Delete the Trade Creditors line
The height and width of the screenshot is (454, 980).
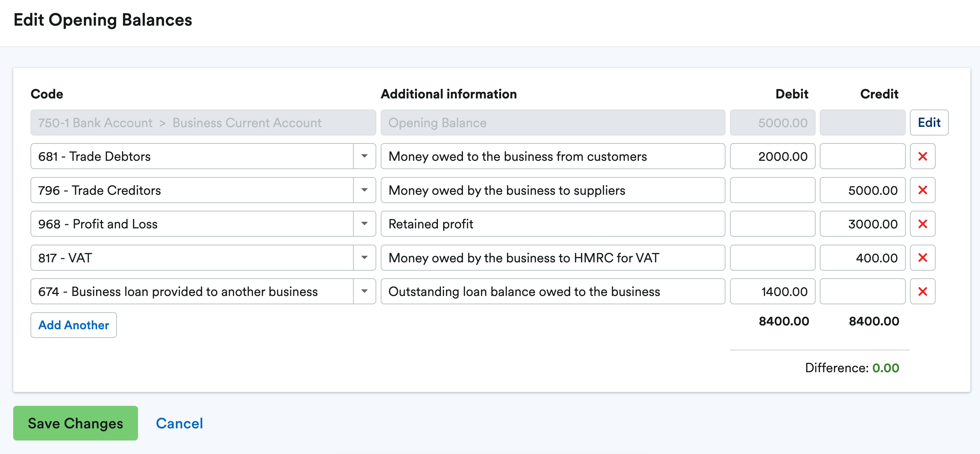(x=922, y=190)
